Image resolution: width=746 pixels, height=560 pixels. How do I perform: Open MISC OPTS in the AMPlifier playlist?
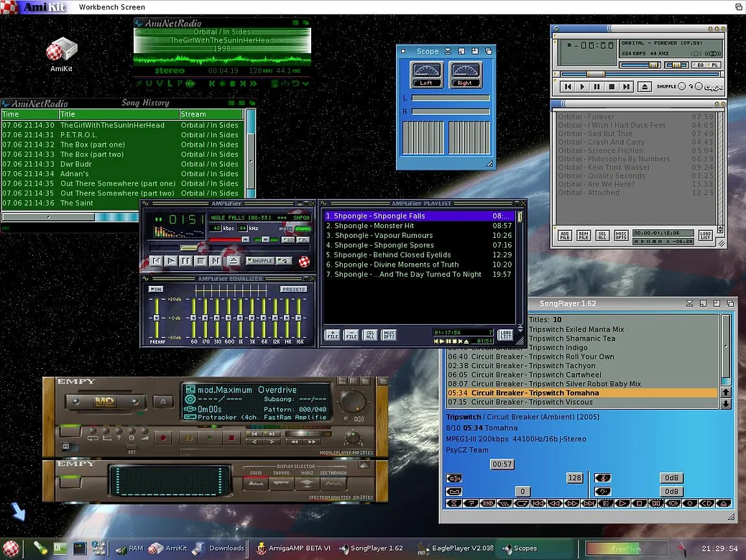point(388,335)
